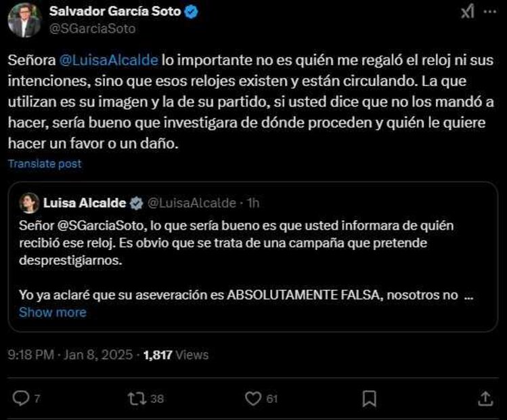Click the 1,817 Views count
507x420 pixels.
[x=176, y=354]
